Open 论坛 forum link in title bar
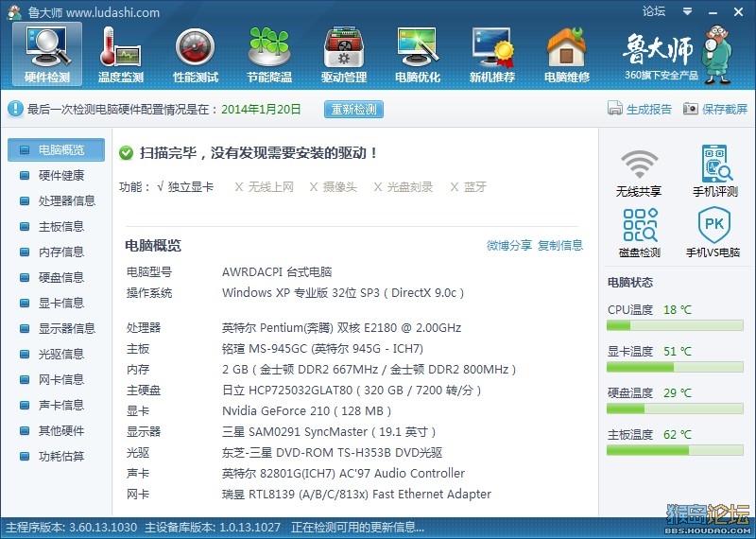Viewport: 756px width, 539px height. pos(654,11)
